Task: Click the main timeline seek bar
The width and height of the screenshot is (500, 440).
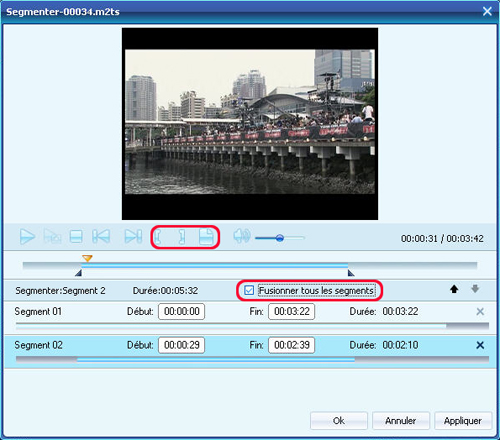Action: point(250,266)
